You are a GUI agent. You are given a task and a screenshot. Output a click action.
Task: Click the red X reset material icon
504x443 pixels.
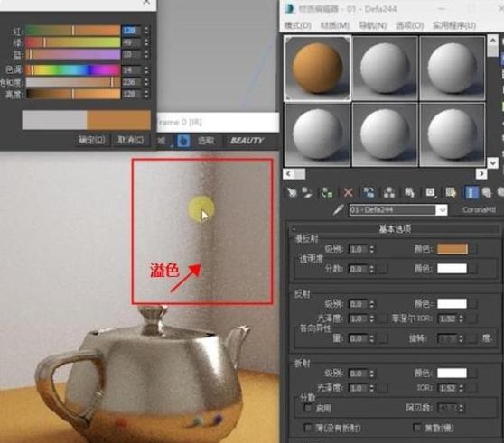[348, 192]
